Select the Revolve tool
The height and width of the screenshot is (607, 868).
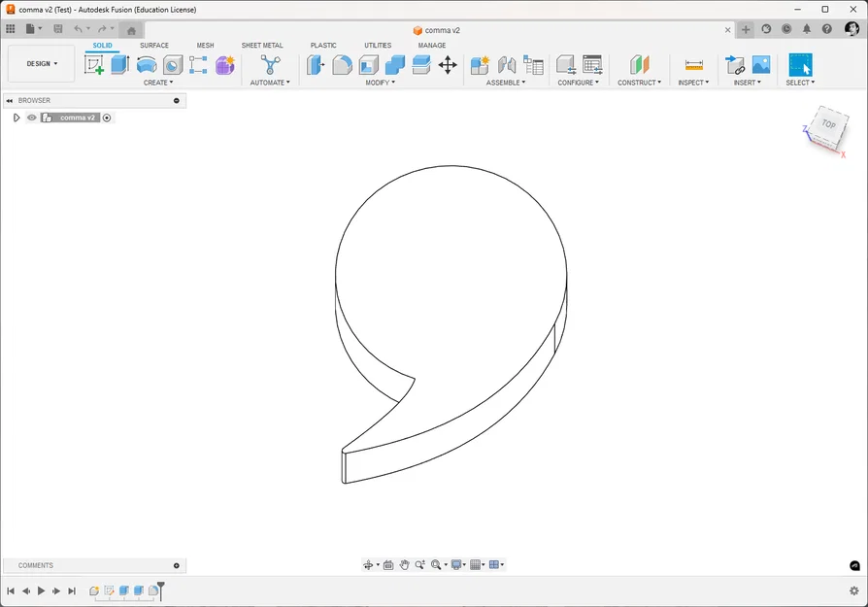(x=147, y=65)
